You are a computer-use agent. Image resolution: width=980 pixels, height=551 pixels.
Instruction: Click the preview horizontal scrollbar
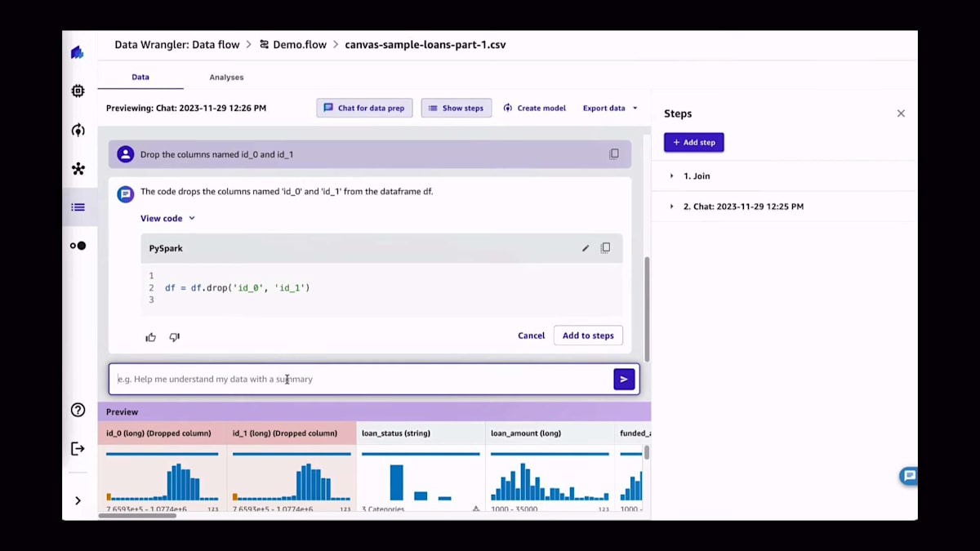pyautogui.click(x=137, y=515)
